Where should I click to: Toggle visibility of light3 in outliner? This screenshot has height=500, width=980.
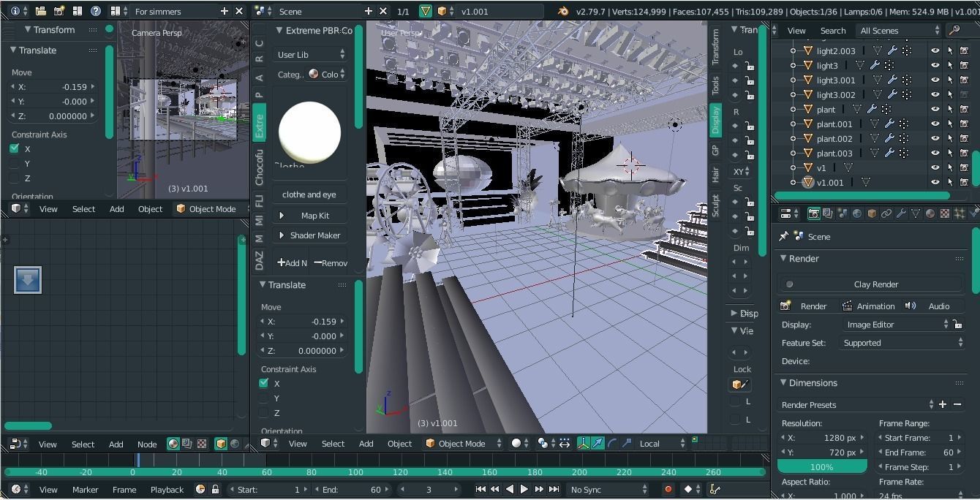(935, 66)
